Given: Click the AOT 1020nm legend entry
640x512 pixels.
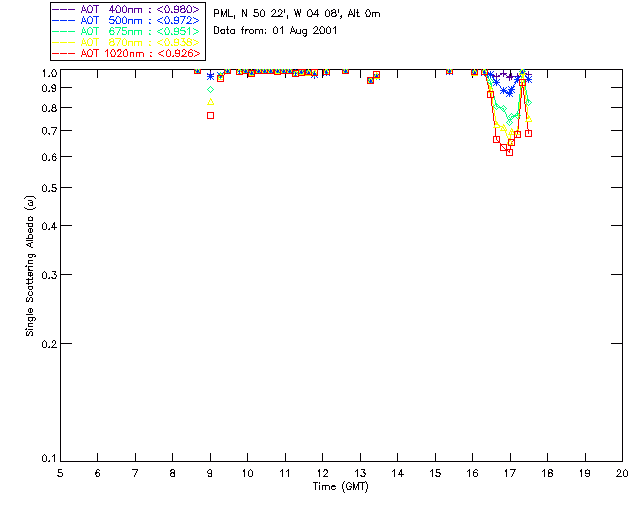Looking at the screenshot, I should (126, 53).
